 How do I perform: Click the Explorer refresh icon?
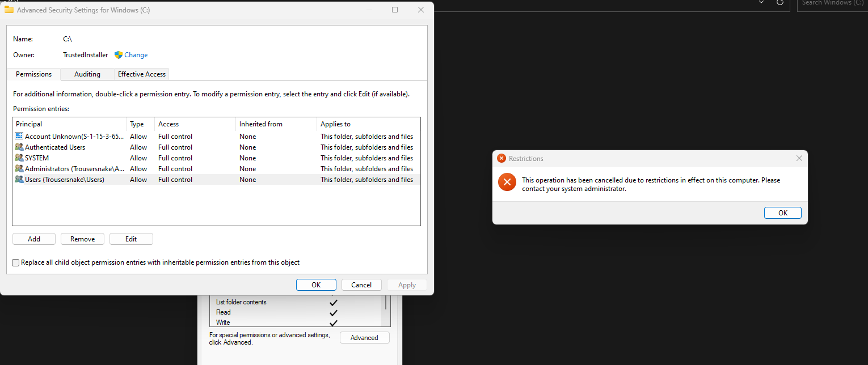coord(780,2)
